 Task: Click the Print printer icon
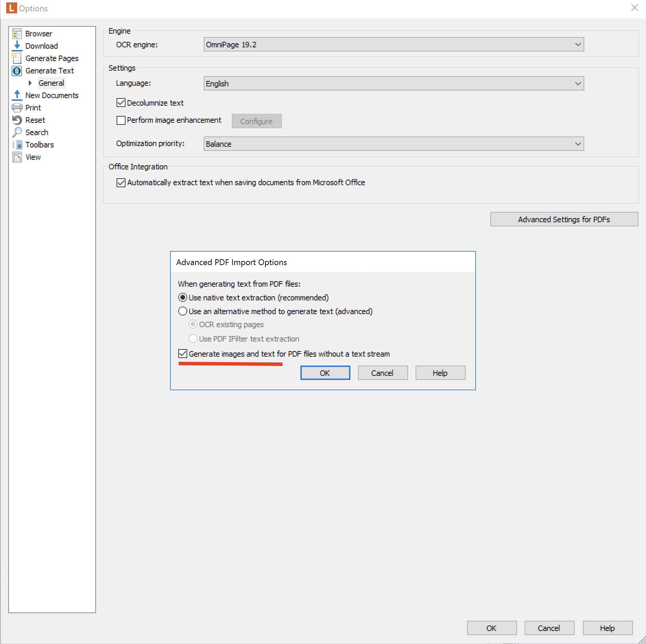click(x=17, y=108)
